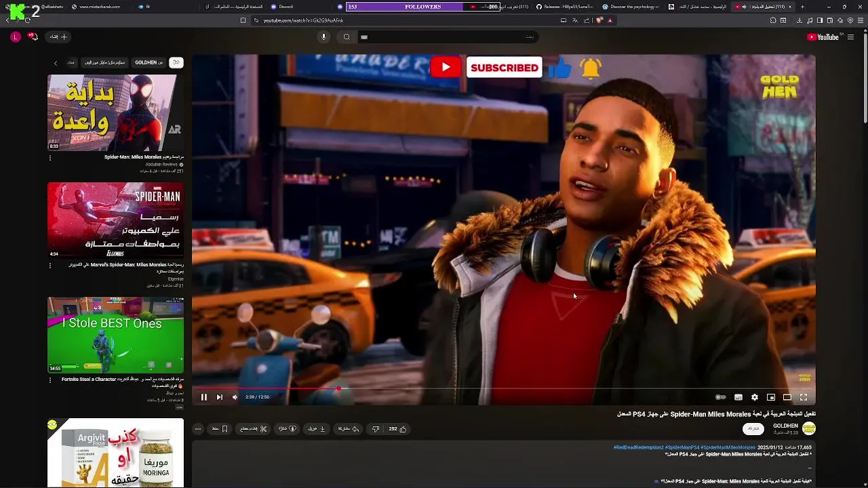
Task: Open the Elgenius Spider-Man PC video thumbnail
Action: click(115, 220)
